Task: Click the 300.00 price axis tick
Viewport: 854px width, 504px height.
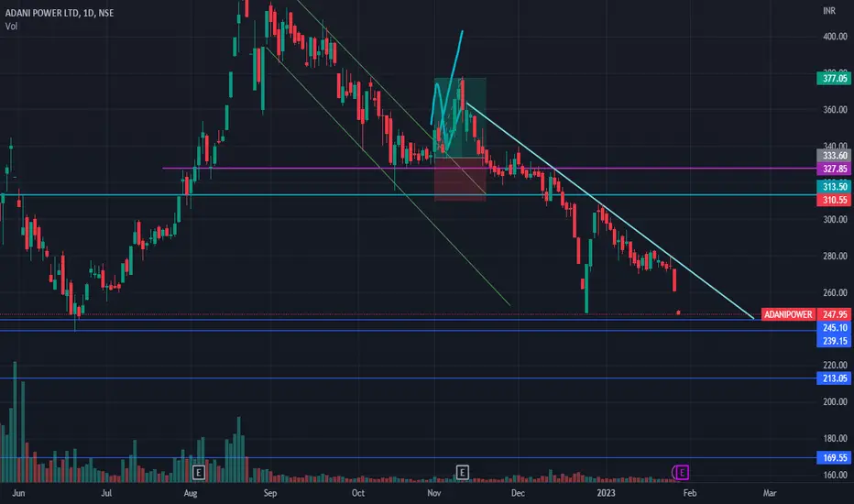Action: point(835,219)
